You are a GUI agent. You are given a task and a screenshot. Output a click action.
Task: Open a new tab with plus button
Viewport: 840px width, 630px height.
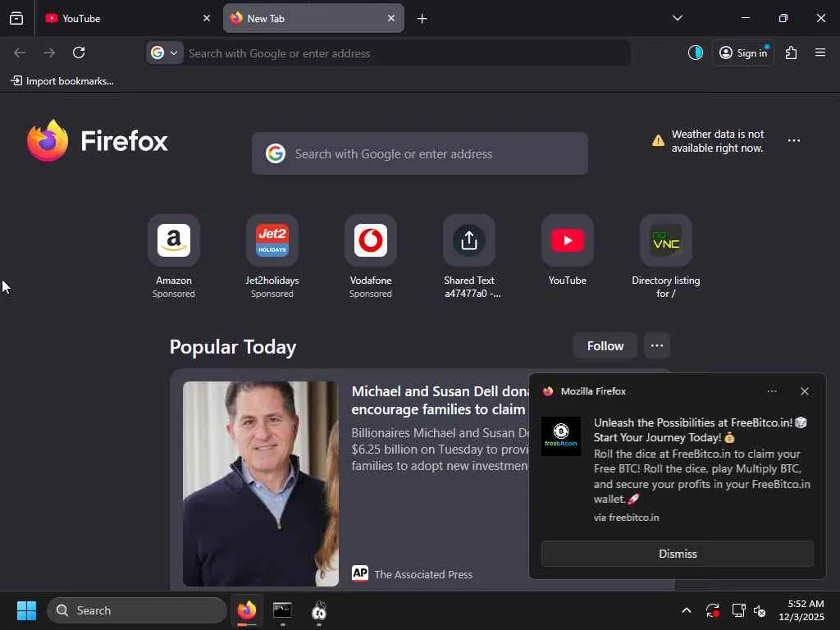click(422, 19)
